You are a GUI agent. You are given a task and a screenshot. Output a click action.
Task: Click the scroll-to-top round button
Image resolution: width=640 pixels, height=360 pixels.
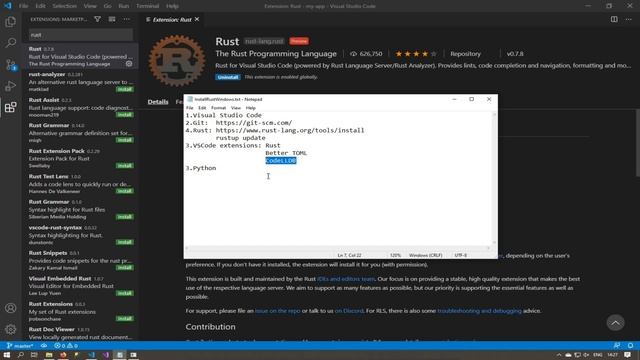coord(615,323)
